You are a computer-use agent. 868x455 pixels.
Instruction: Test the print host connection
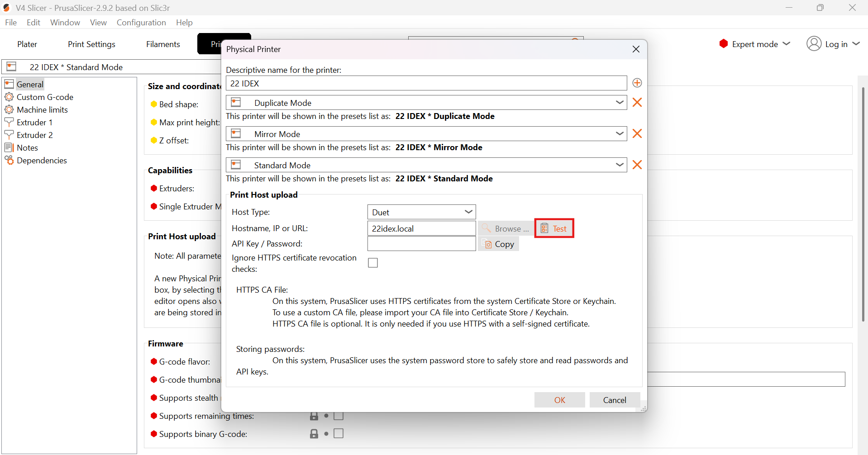pyautogui.click(x=554, y=228)
